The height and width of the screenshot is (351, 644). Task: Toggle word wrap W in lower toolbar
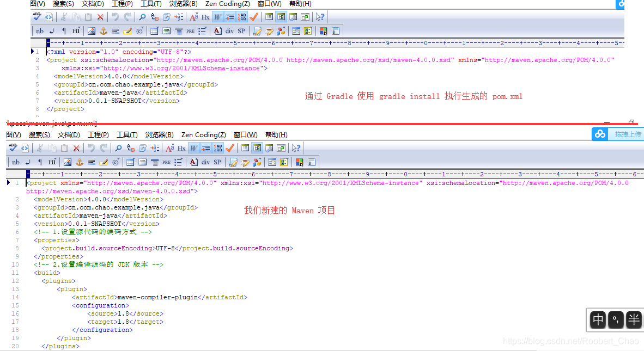(194, 148)
